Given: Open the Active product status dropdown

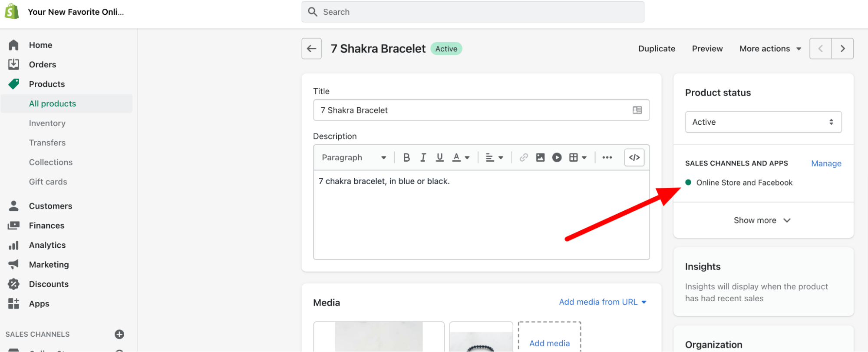Looking at the screenshot, I should [763, 122].
